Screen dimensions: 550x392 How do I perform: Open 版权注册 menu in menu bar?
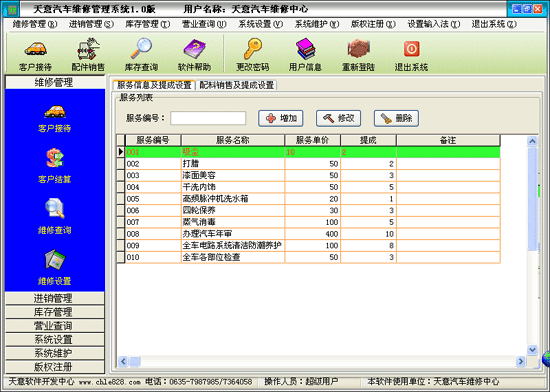(x=373, y=24)
